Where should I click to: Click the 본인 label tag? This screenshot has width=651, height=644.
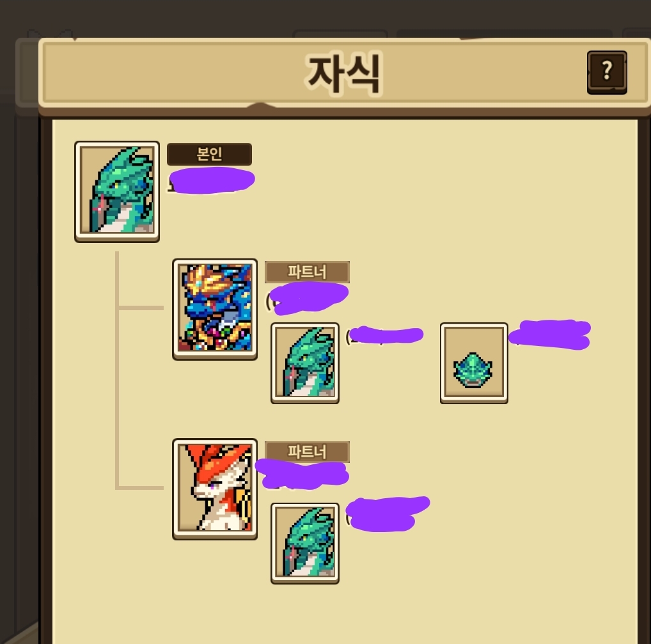(x=209, y=154)
